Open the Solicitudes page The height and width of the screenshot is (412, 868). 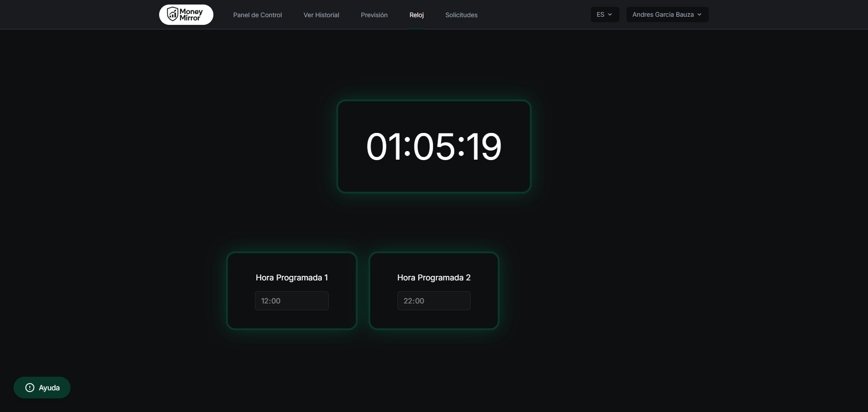(461, 15)
